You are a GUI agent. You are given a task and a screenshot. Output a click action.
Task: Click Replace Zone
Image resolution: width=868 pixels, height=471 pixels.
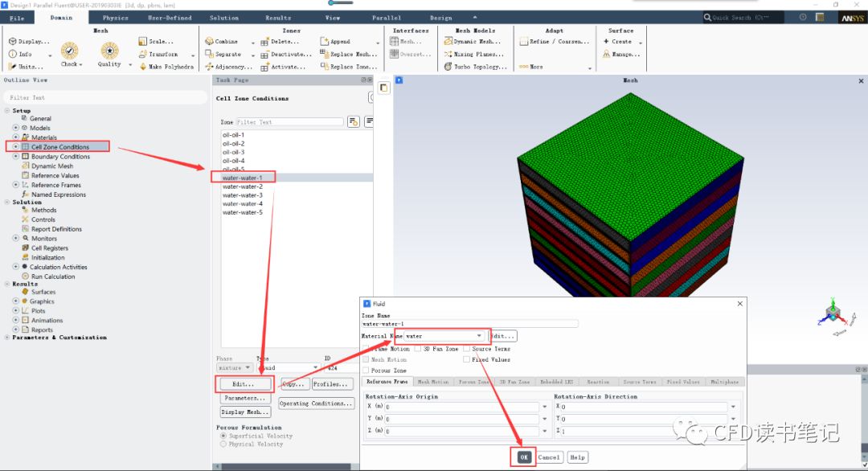coord(349,67)
